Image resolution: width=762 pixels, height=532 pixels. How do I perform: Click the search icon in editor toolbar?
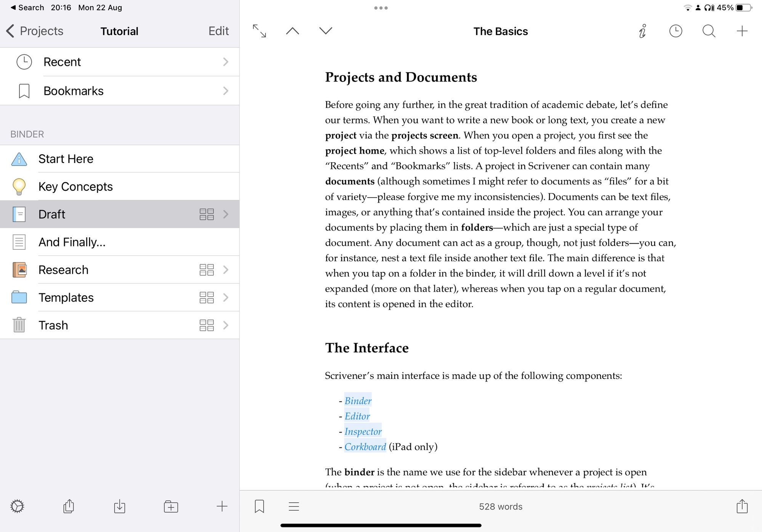tap(709, 31)
